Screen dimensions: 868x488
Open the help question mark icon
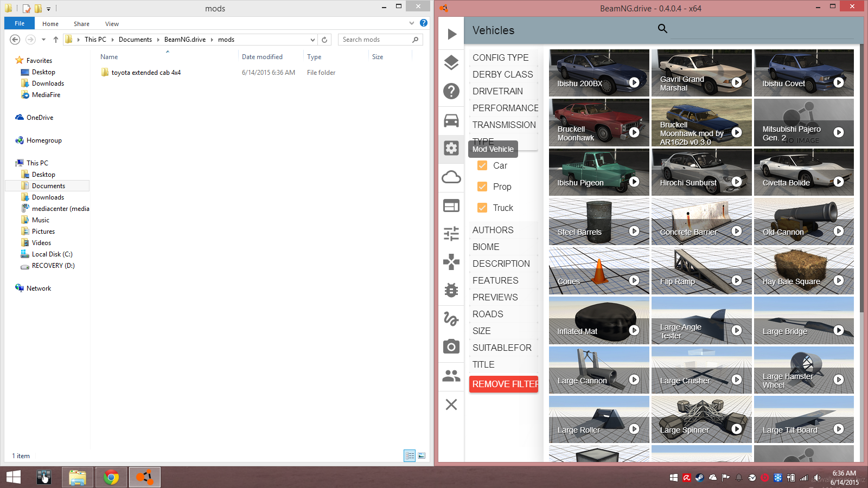[451, 91]
